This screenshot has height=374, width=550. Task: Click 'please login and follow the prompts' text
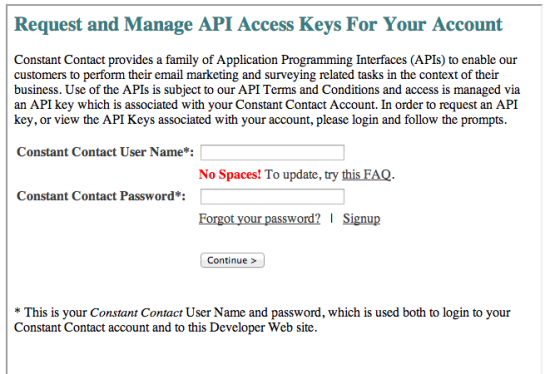(x=411, y=120)
